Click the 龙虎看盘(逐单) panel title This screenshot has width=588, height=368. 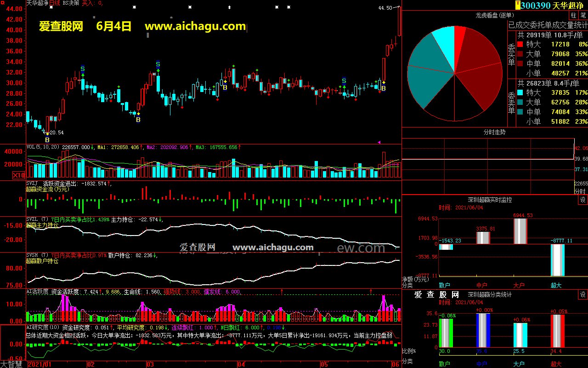494,15
